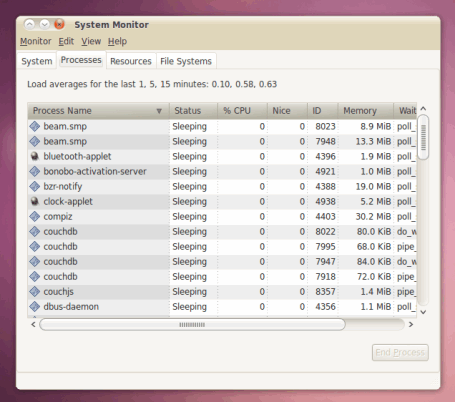Sort processes by the ID column
Screen dimensions: 455x402
(x=322, y=111)
